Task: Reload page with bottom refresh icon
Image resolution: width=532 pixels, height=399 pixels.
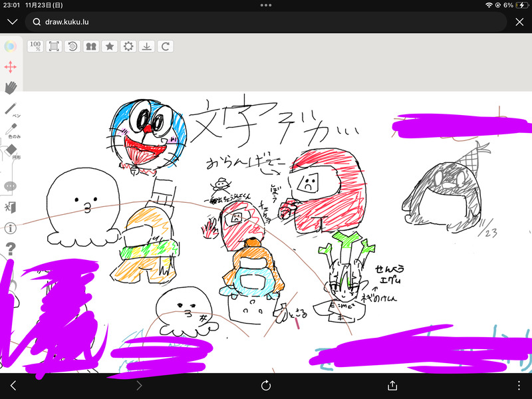Action: pyautogui.click(x=266, y=386)
